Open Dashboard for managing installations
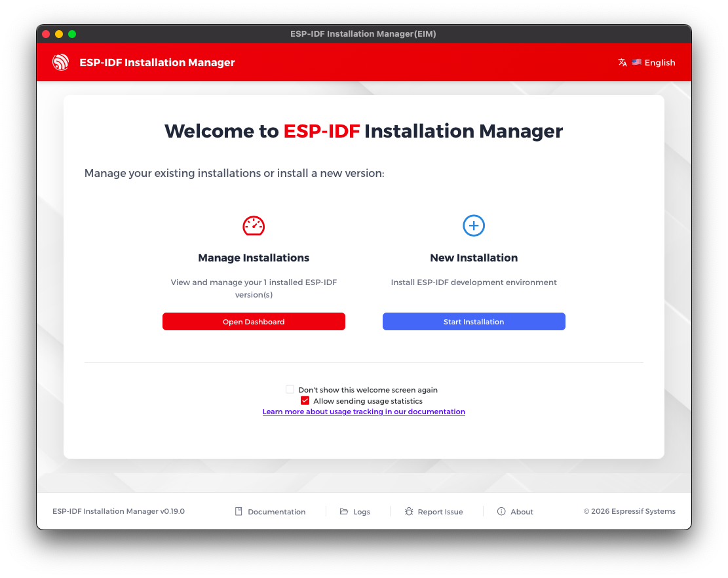728x578 pixels. tap(254, 322)
